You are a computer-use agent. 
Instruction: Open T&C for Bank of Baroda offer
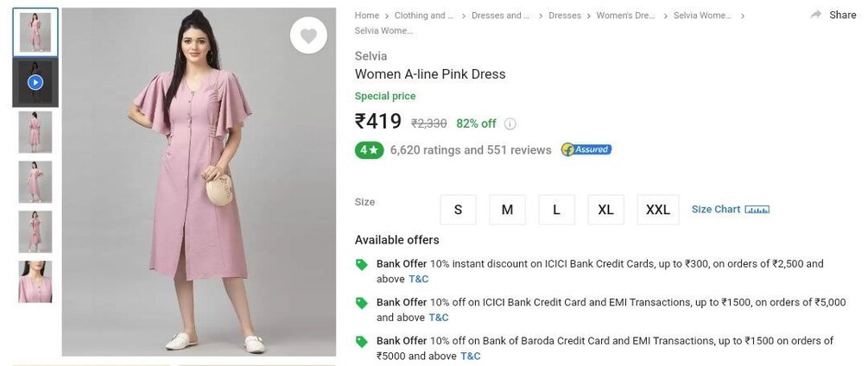(x=471, y=356)
